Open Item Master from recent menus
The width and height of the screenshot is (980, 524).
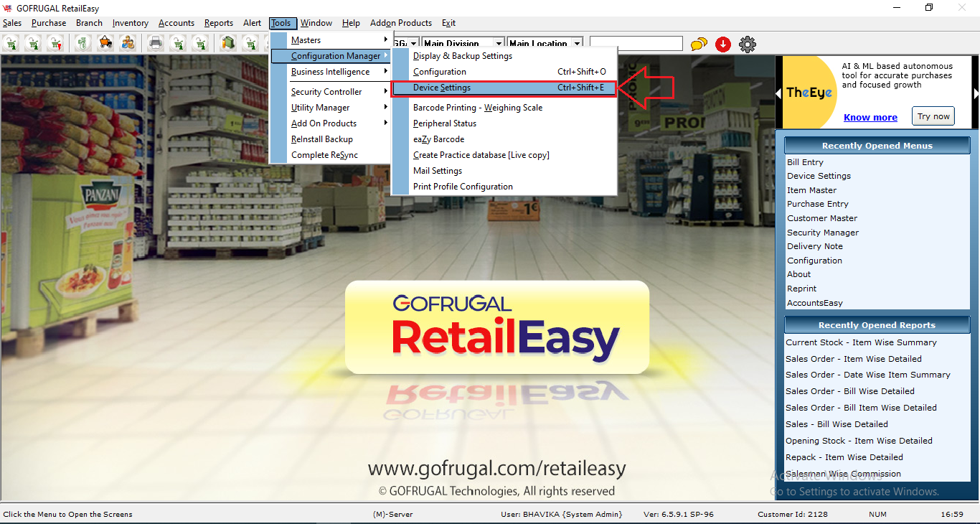coord(811,190)
